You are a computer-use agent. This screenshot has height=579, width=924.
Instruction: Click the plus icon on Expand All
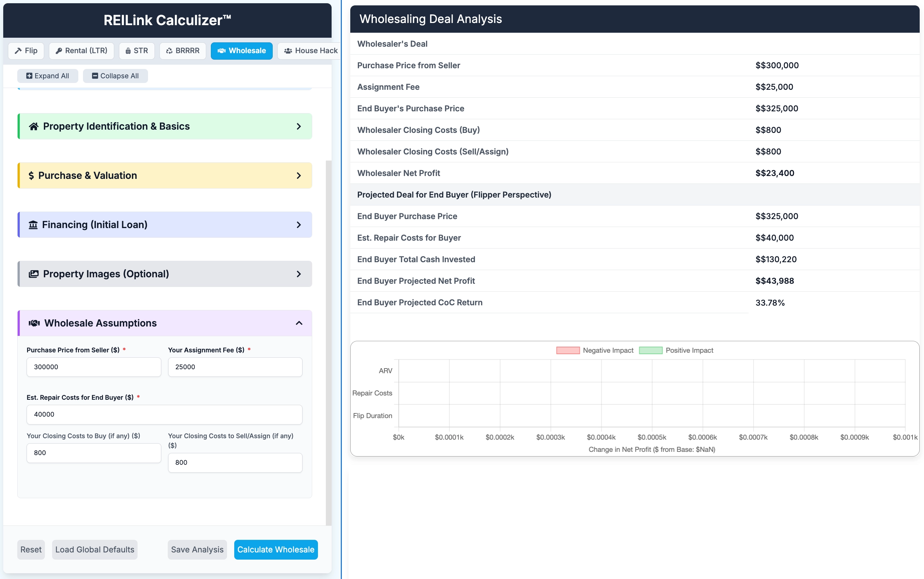point(29,76)
